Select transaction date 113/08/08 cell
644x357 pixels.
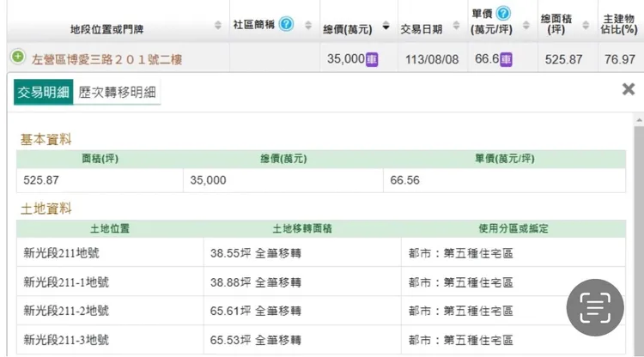(432, 59)
